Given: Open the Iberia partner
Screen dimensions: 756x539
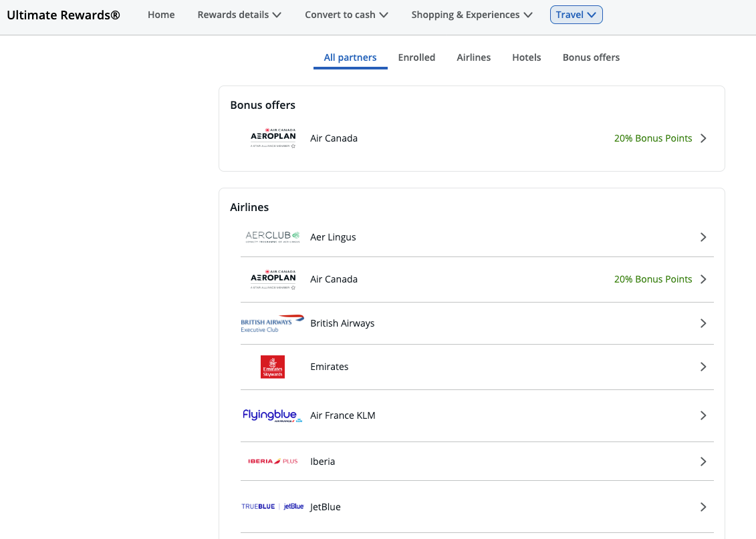Looking at the screenshot, I should [x=477, y=462].
